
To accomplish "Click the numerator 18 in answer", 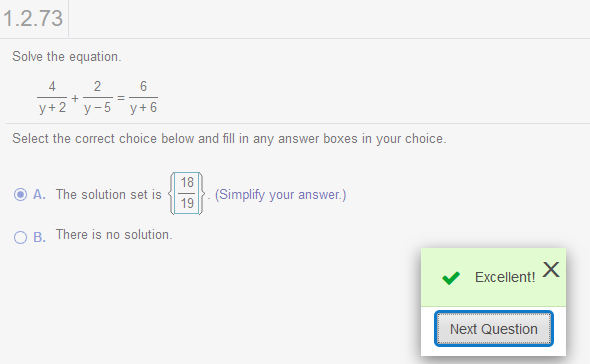I will 187,183.
